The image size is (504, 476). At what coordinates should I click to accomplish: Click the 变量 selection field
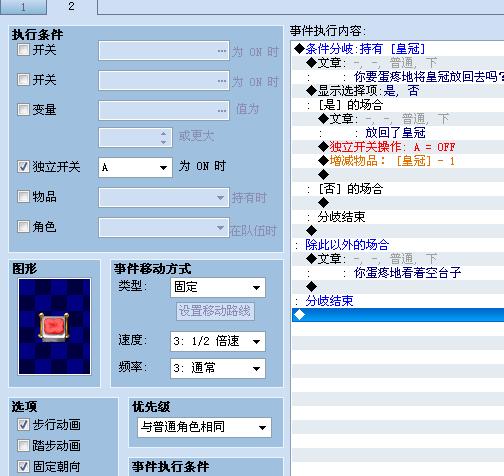click(164, 110)
